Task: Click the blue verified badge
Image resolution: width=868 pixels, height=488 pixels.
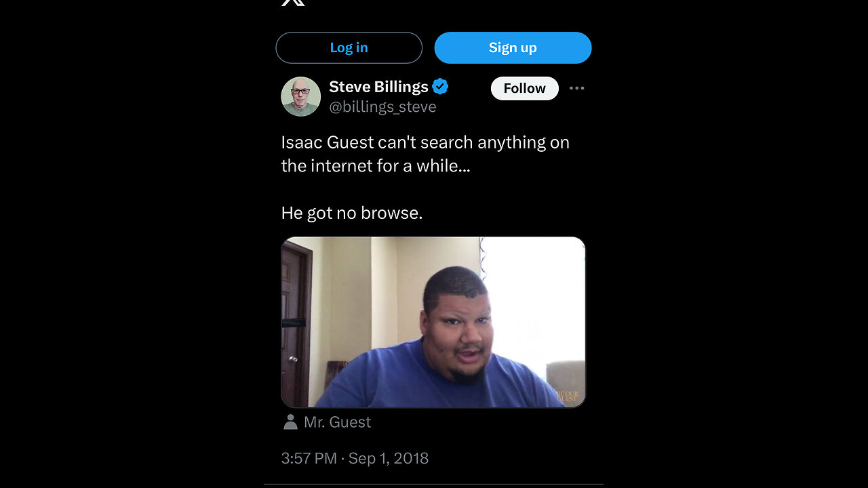Action: click(x=440, y=87)
